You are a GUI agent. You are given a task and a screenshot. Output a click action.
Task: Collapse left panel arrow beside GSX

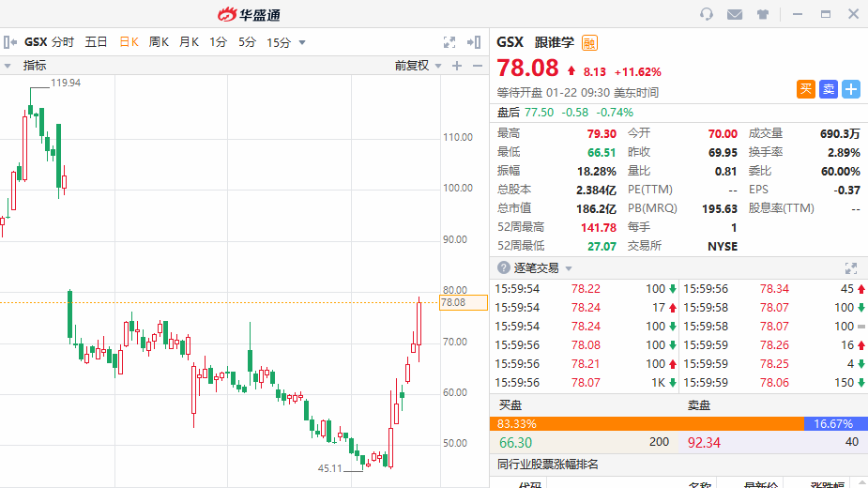tap(10, 42)
